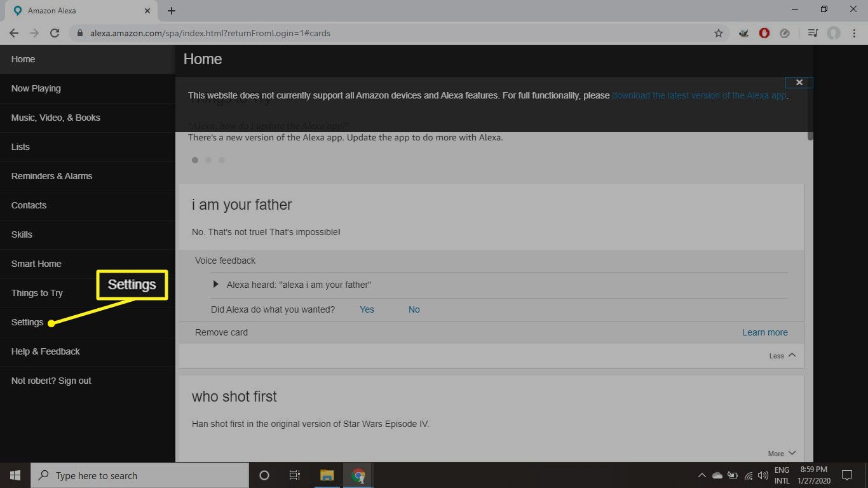Open Contacts in the sidebar
868x488 pixels.
pyautogui.click(x=87, y=205)
